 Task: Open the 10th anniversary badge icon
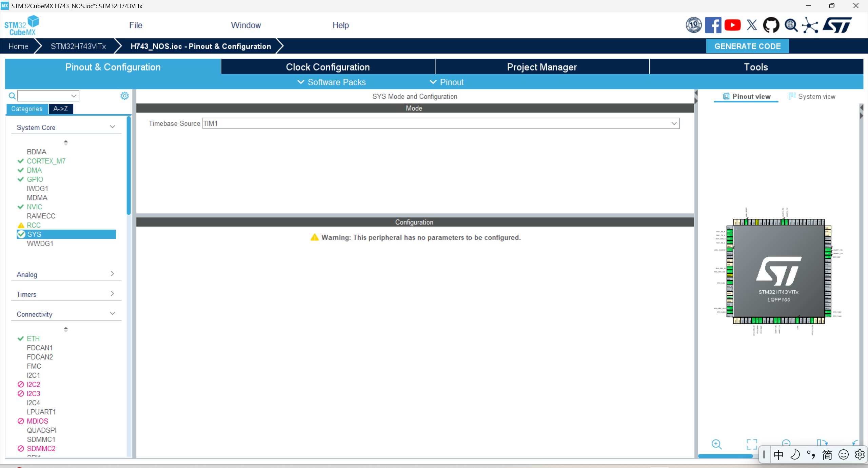(x=694, y=25)
